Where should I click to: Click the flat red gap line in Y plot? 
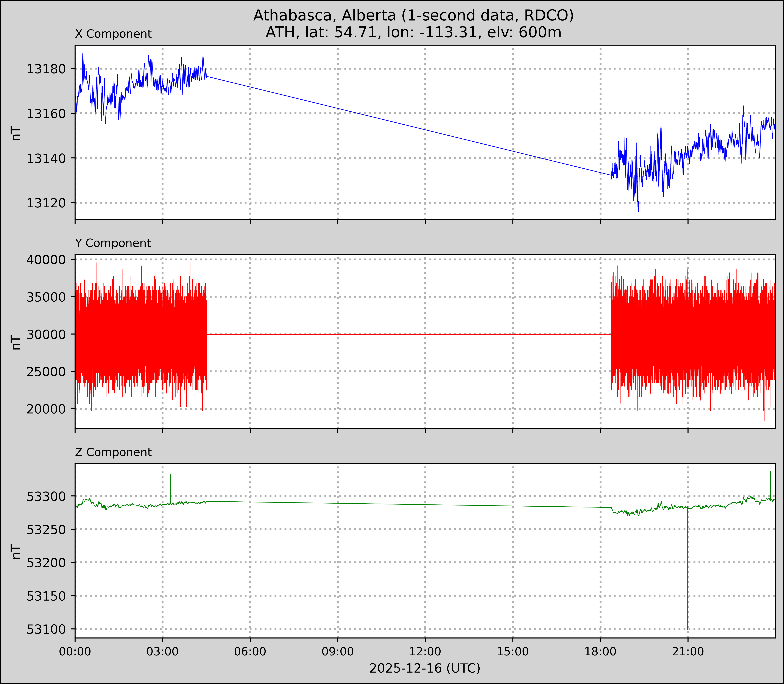(408, 334)
